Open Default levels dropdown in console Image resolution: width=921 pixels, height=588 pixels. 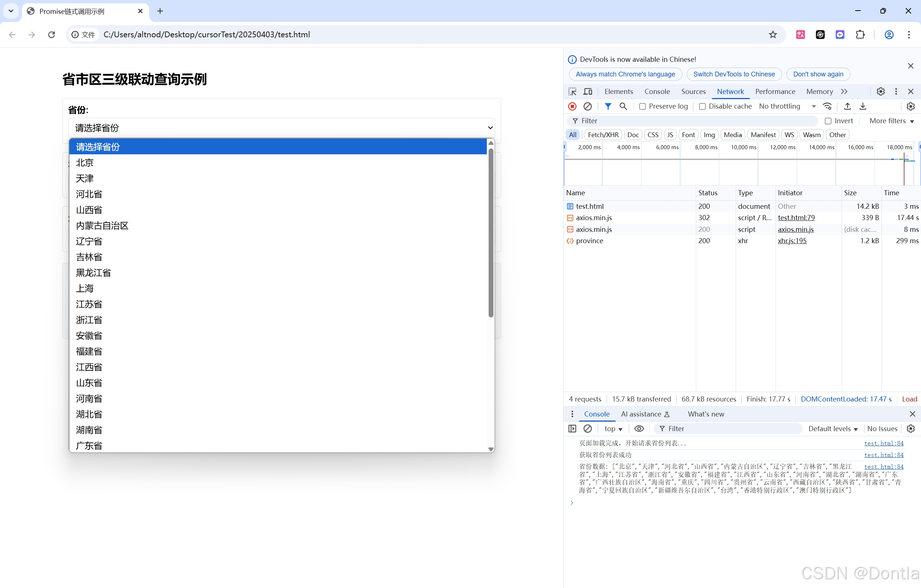coord(833,429)
